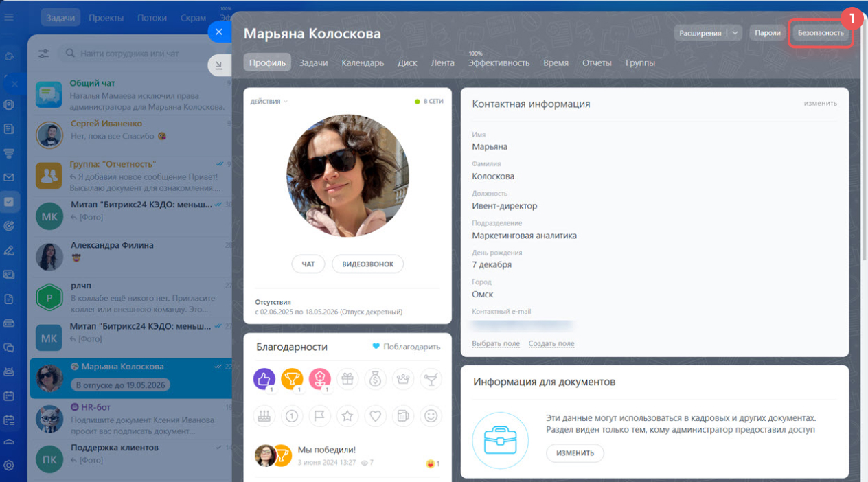Image resolution: width=868 pixels, height=482 pixels.
Task: Select the heart gratitude icon
Action: [x=375, y=415]
